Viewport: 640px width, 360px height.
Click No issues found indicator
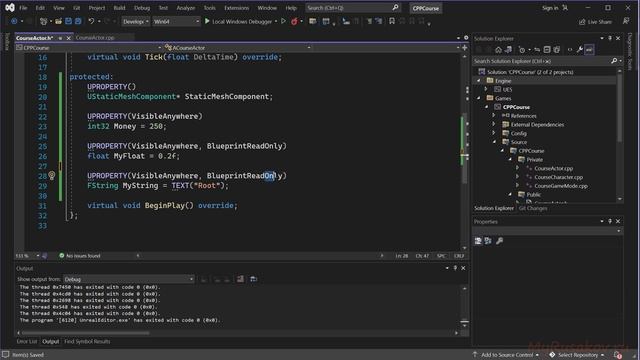tap(80, 256)
